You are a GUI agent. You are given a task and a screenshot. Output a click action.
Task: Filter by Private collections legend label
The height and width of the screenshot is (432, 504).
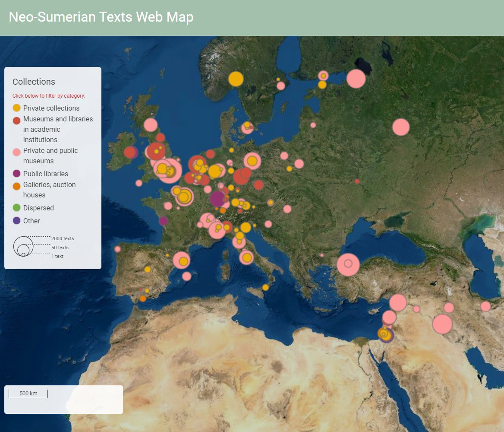coord(51,108)
